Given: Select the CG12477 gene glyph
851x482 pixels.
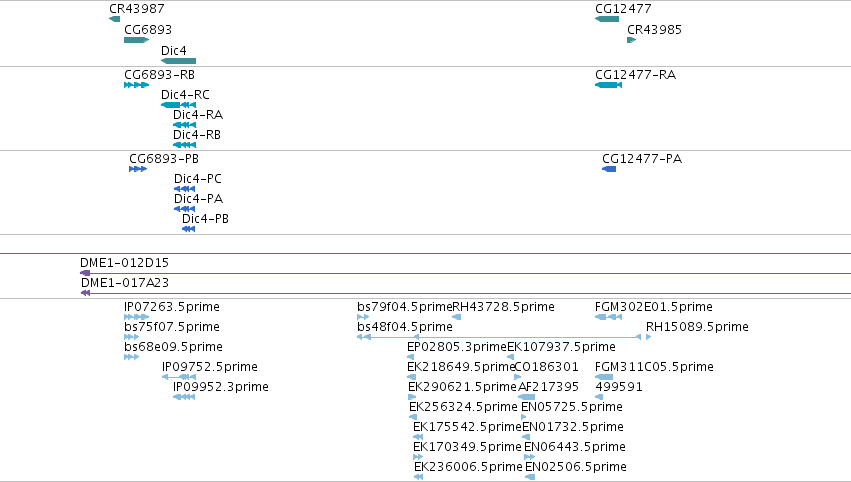Looking at the screenshot, I should coord(607,19).
